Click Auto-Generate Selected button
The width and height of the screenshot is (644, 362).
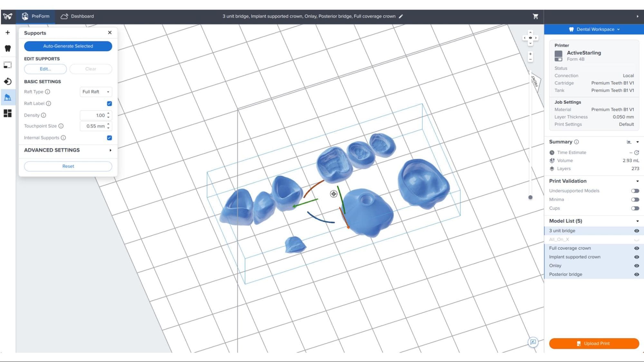click(68, 46)
